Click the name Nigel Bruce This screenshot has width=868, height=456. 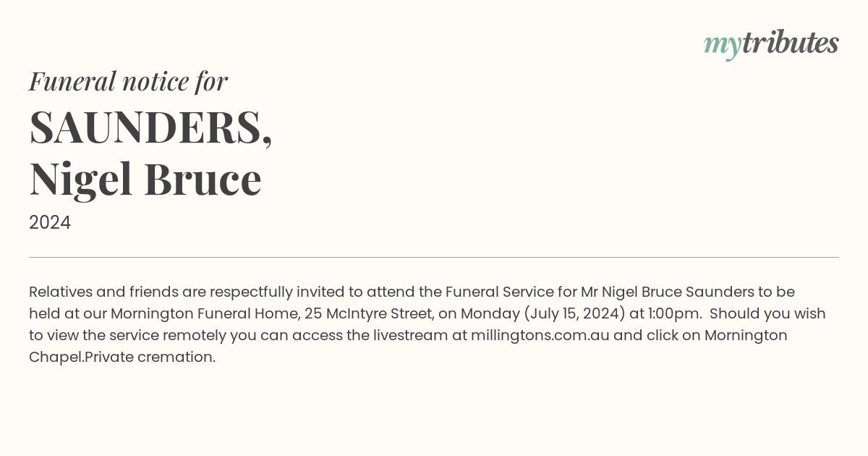(145, 180)
